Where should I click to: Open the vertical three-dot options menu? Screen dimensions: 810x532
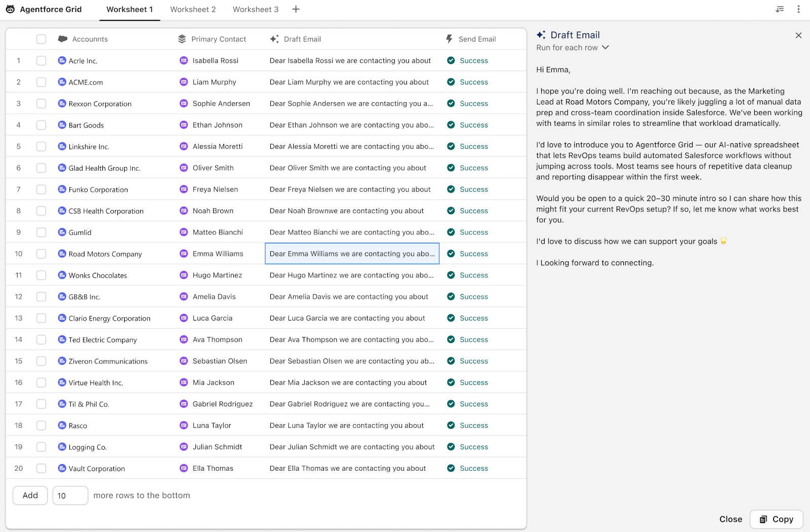coord(798,9)
